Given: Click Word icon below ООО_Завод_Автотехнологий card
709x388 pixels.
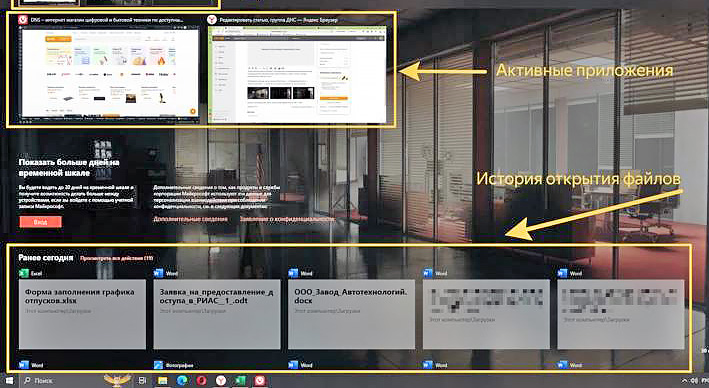Looking at the screenshot, I should [x=293, y=364].
